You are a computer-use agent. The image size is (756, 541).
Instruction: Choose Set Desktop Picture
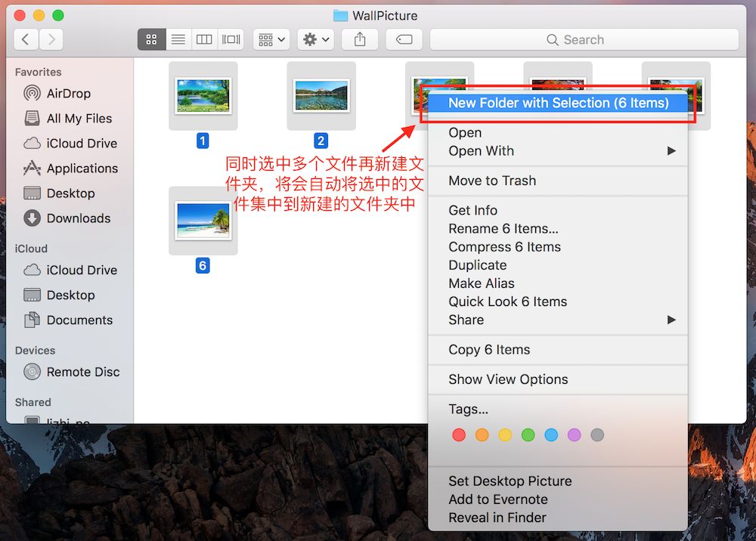[x=510, y=481]
